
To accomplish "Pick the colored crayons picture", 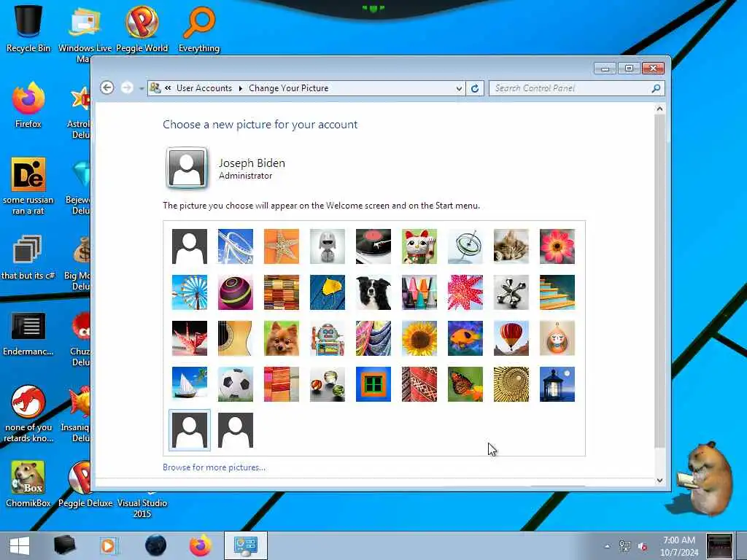I will click(x=419, y=292).
